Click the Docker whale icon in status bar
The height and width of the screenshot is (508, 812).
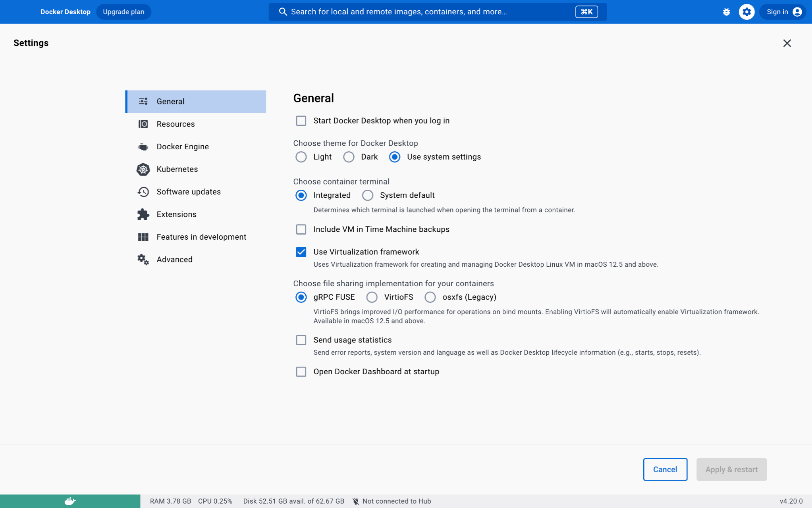coord(70,501)
